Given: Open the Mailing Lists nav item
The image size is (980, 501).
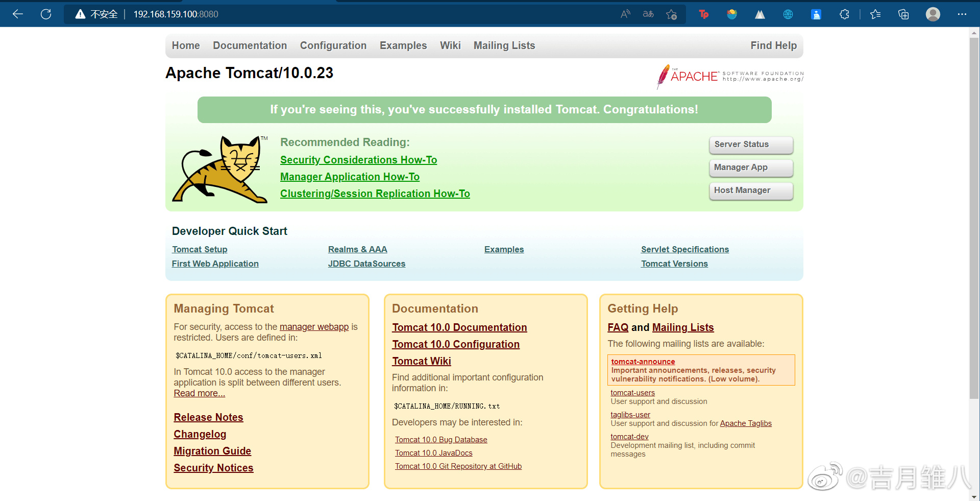Looking at the screenshot, I should pyautogui.click(x=504, y=45).
